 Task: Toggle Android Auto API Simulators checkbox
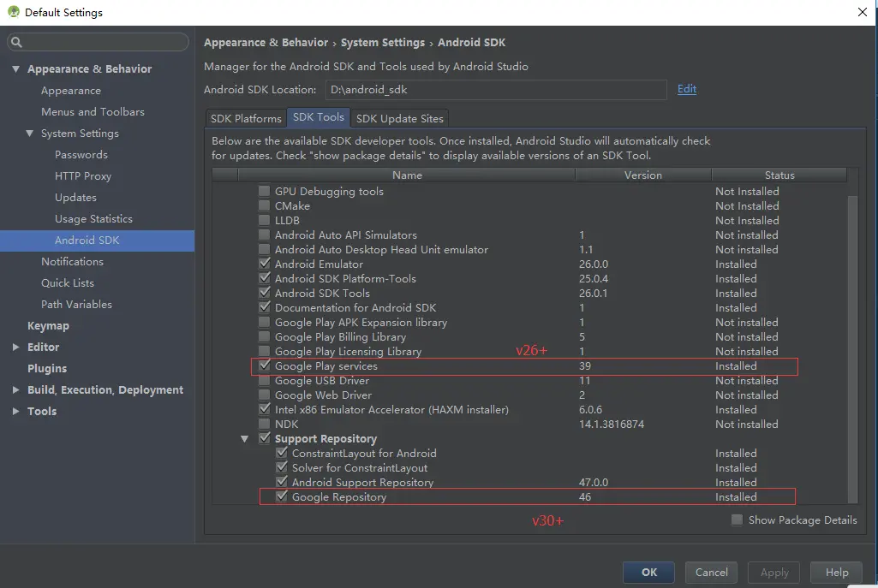[265, 235]
